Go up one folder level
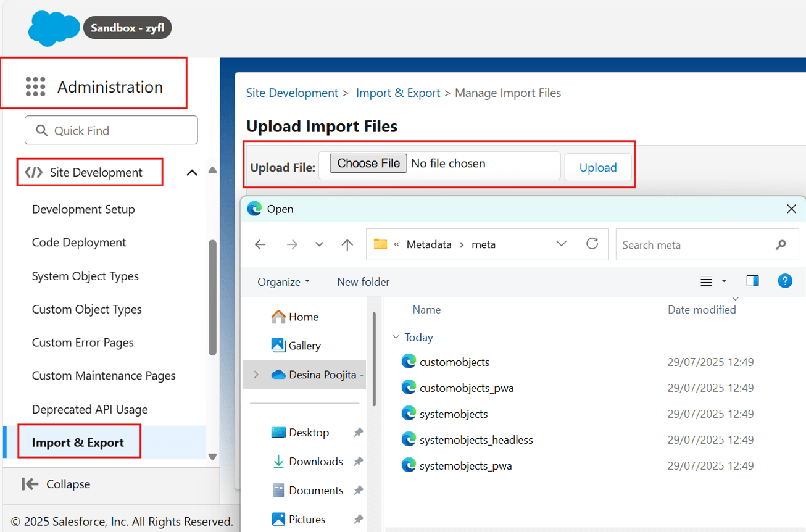This screenshot has width=806, height=532. 347,245
